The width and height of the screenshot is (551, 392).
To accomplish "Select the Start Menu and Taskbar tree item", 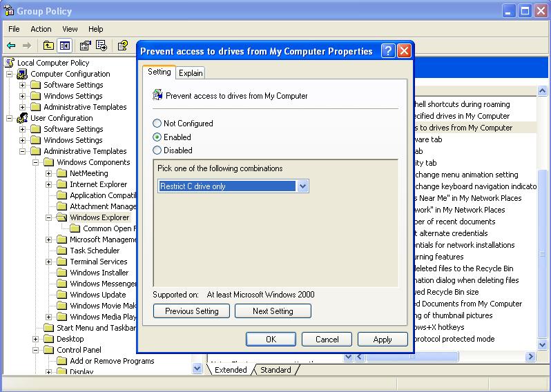I will pos(96,328).
